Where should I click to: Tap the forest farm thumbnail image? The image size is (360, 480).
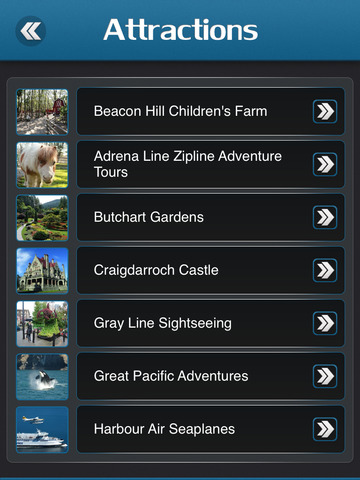42,112
